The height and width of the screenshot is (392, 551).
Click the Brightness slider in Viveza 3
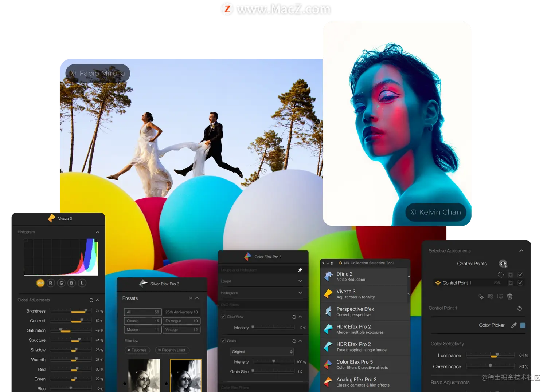coord(71,311)
